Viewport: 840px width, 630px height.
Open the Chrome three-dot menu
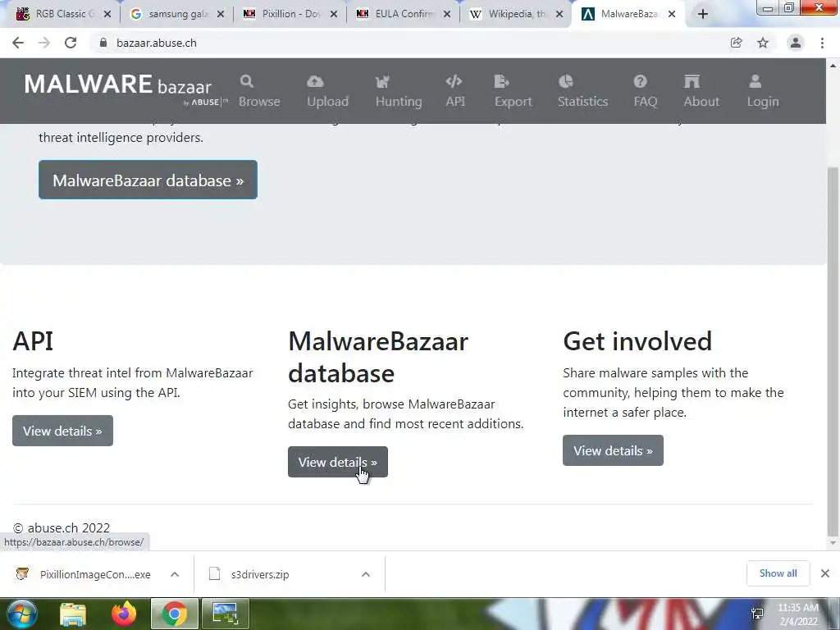[822, 43]
